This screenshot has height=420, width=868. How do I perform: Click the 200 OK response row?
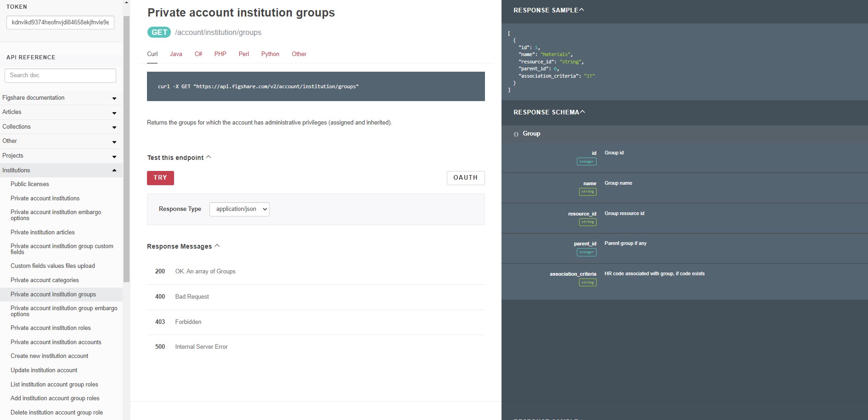click(x=316, y=272)
